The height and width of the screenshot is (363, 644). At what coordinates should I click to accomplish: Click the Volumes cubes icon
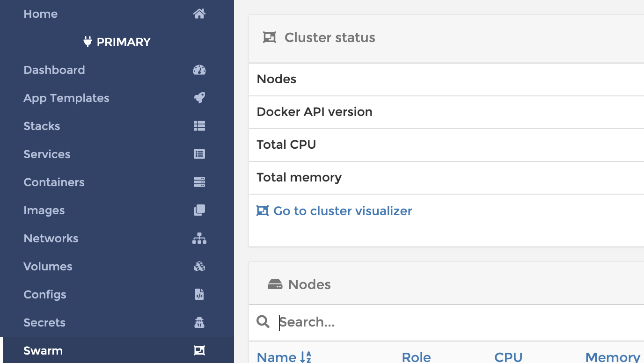click(x=199, y=267)
